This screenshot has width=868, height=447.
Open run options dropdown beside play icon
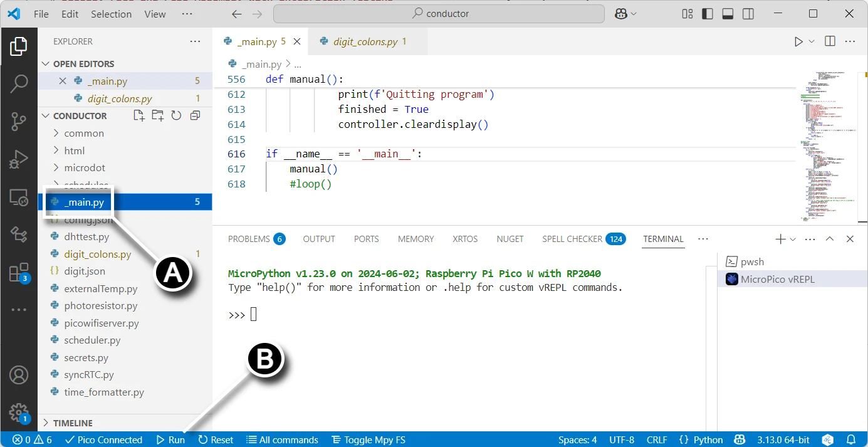coord(812,41)
